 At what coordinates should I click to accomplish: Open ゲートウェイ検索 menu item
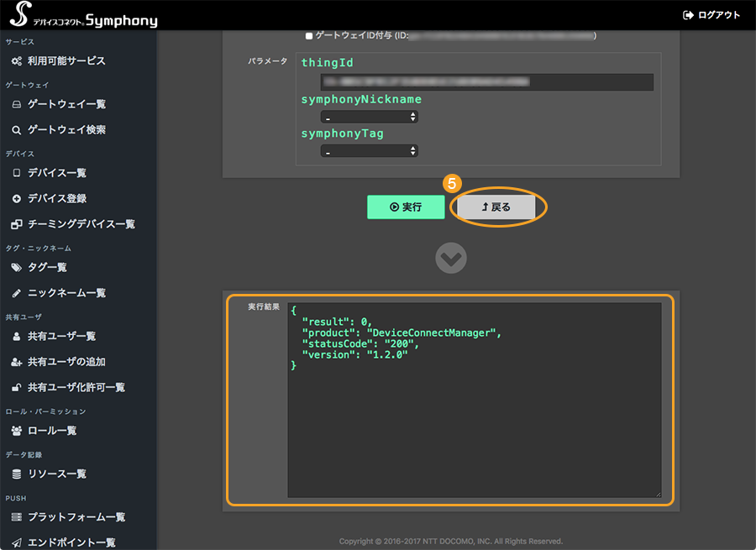point(66,129)
